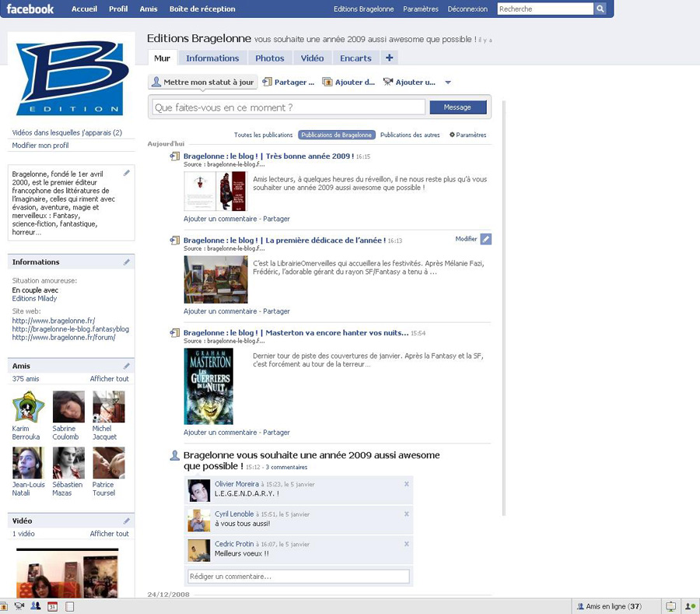Image resolution: width=700 pixels, height=614 pixels.
Task: Click calendar icon in bottom bar
Action: click(53, 606)
